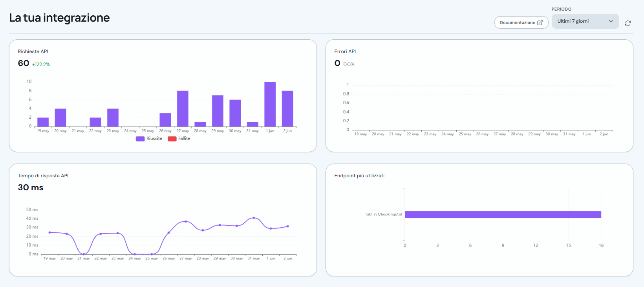This screenshot has width=644, height=287.
Task: Click the PERIODO label
Action: pos(562,9)
